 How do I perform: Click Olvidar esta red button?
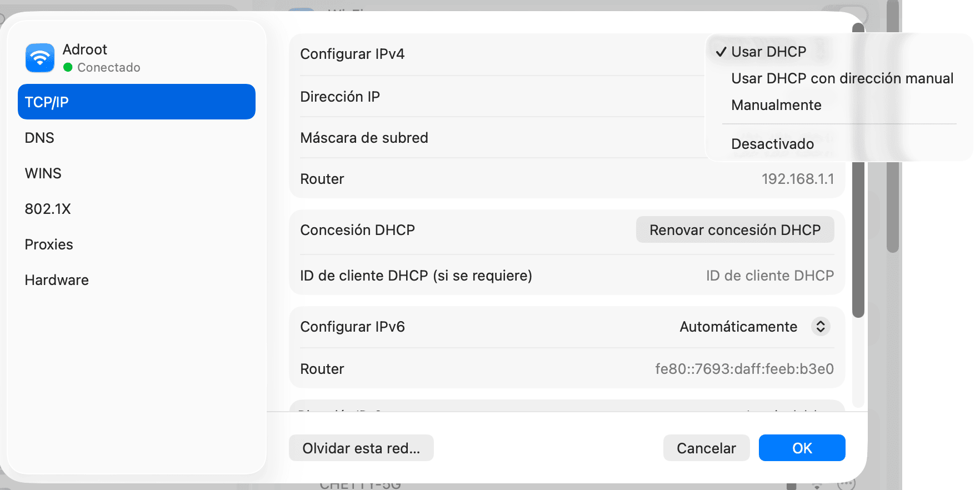(x=361, y=448)
